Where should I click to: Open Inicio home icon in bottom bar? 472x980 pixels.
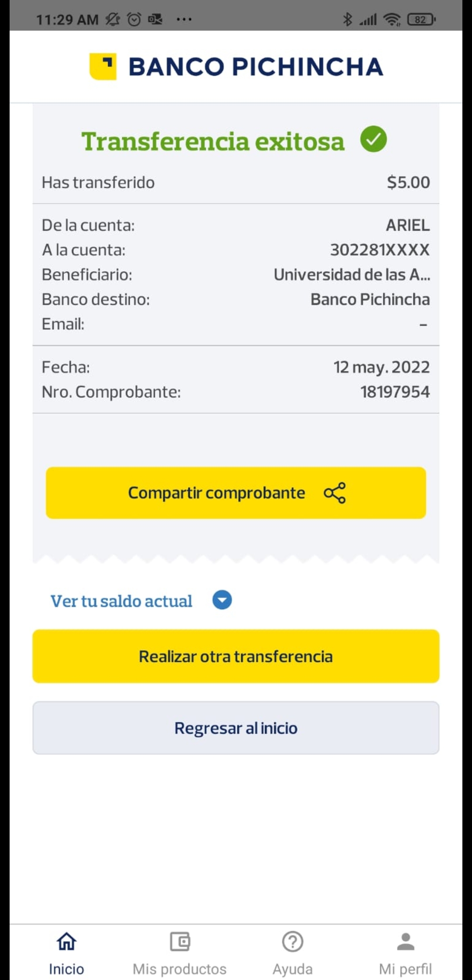point(66,942)
